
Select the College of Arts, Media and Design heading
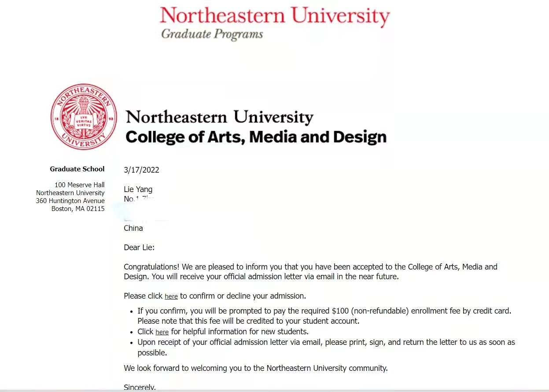coord(256,137)
